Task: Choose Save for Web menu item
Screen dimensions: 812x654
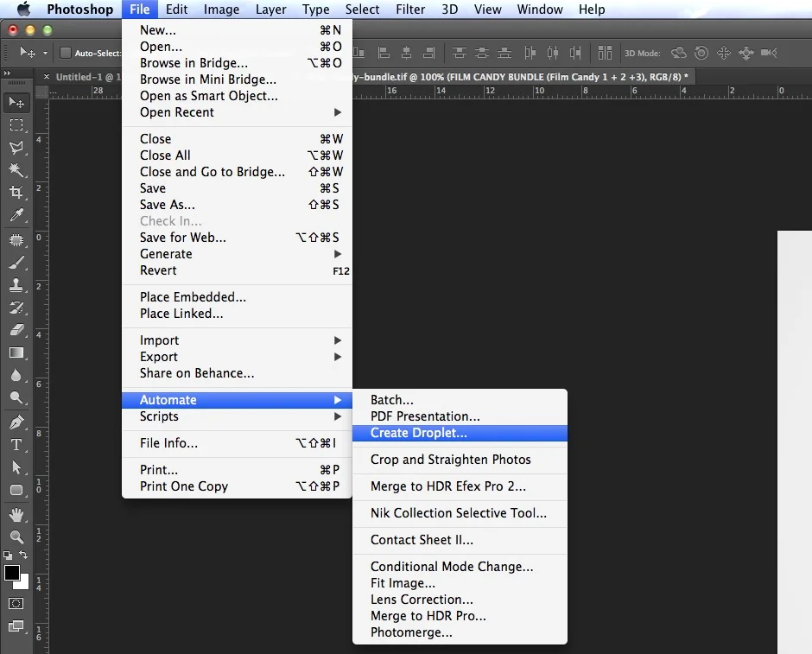Action: [237, 238]
